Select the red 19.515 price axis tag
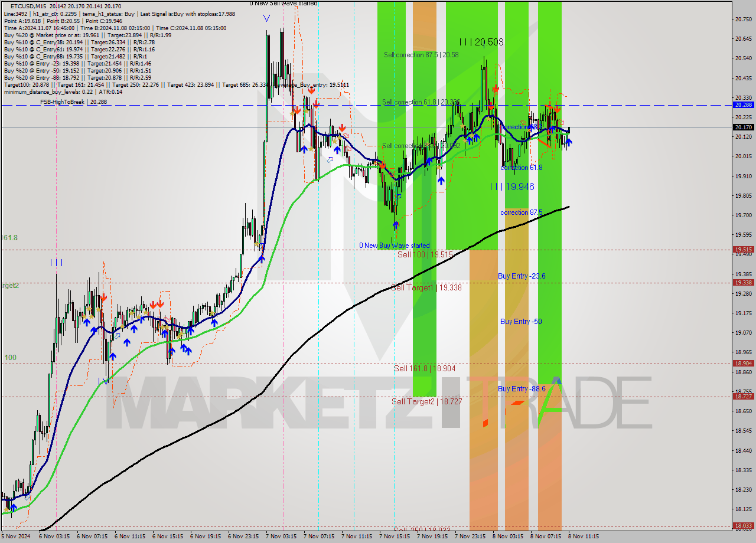The width and height of the screenshot is (756, 543). click(x=743, y=250)
